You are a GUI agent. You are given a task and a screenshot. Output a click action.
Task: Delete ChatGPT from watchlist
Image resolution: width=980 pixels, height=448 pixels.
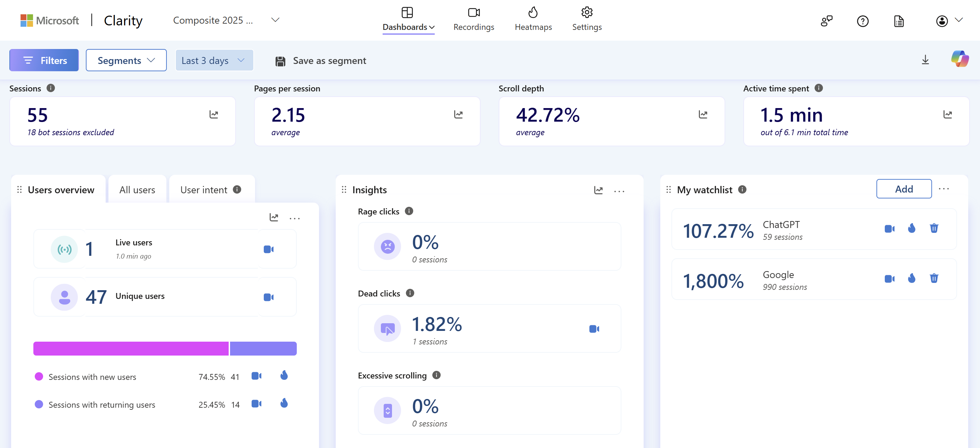(933, 228)
